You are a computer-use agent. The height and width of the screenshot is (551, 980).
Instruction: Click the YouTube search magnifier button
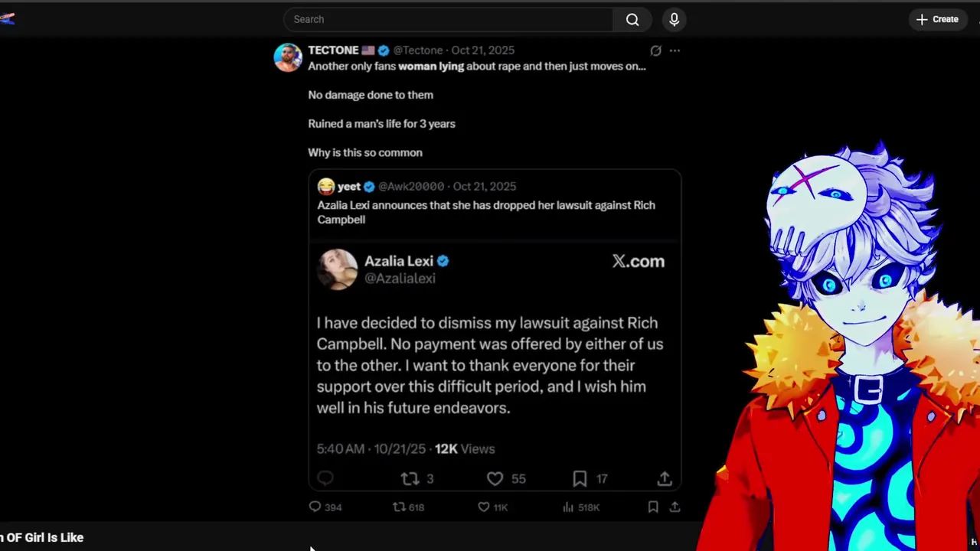pyautogui.click(x=632, y=19)
